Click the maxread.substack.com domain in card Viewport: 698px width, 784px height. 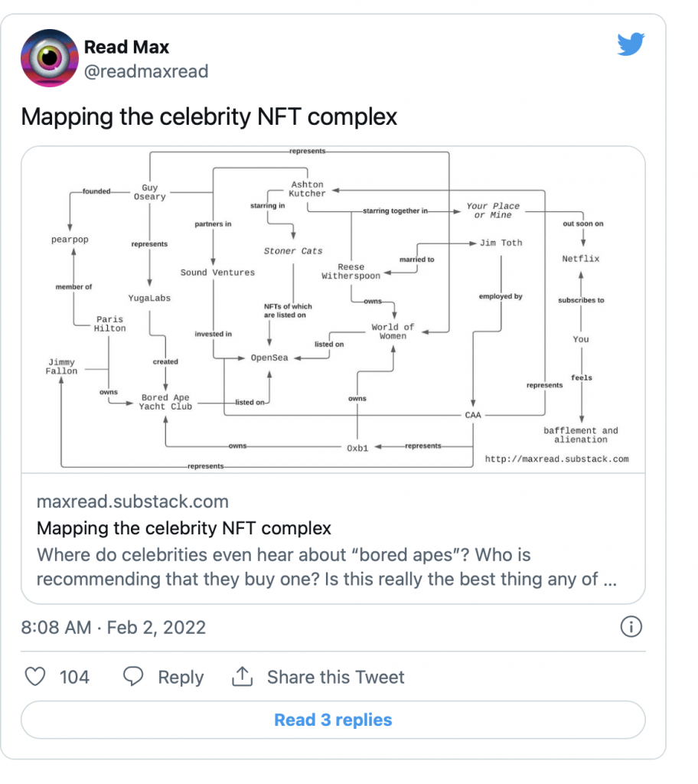point(132,502)
